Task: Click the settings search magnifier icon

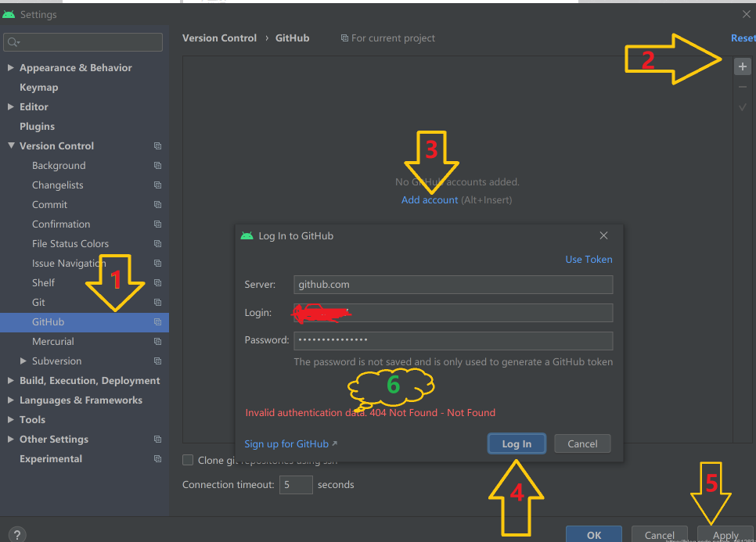Action: pyautogui.click(x=13, y=42)
